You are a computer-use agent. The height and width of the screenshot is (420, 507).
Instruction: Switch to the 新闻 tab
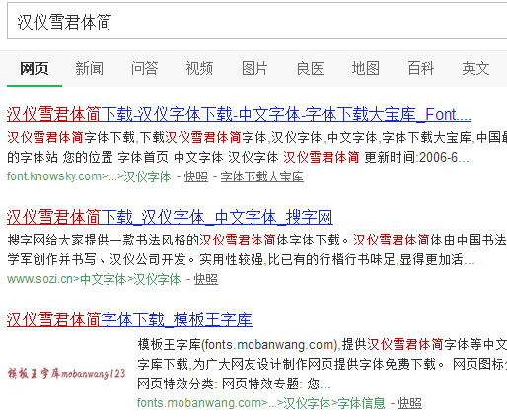coord(89,69)
